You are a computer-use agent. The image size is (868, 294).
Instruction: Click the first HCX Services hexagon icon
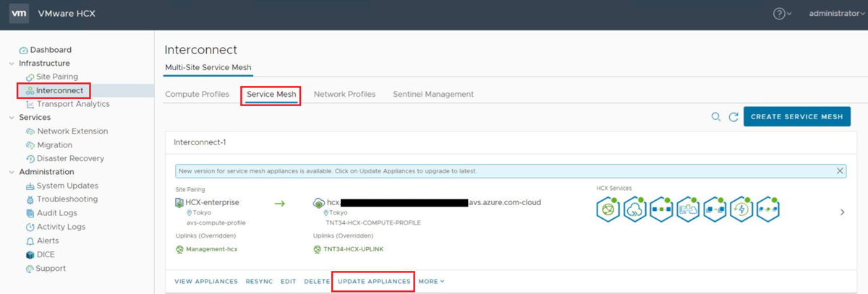tap(608, 209)
